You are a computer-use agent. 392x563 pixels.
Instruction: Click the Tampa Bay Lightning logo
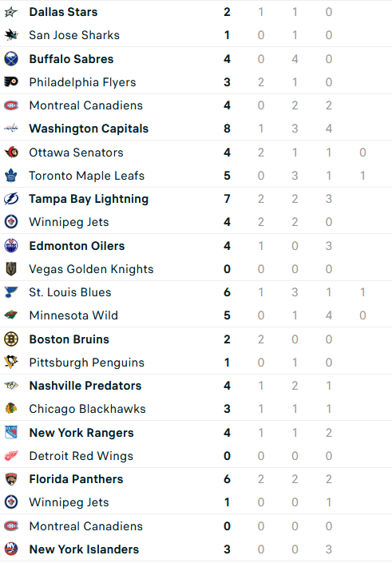(x=11, y=199)
